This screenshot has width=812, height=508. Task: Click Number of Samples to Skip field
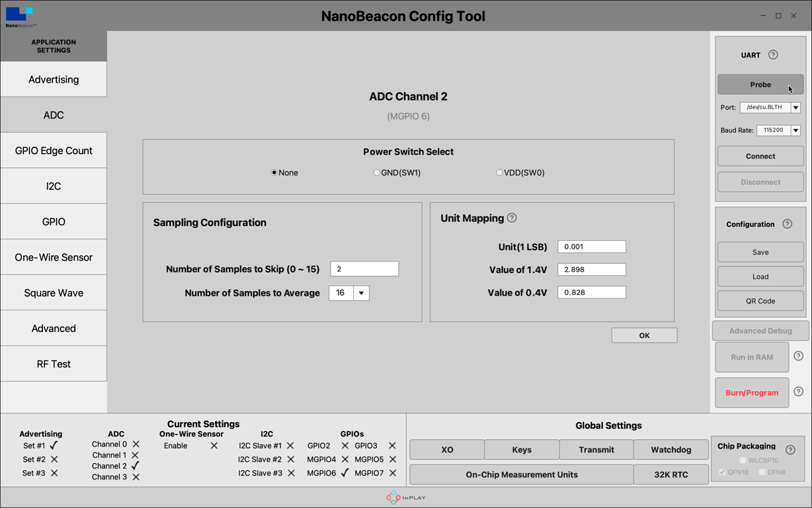(x=364, y=269)
